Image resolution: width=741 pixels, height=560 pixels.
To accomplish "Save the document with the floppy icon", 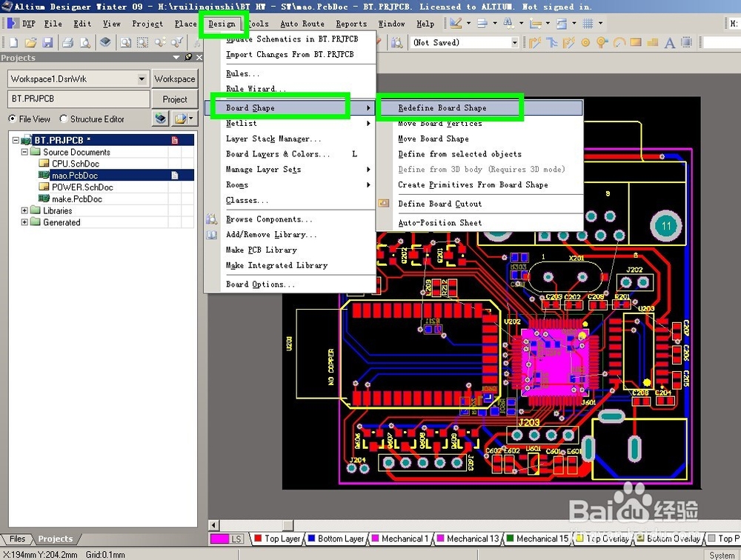I will tap(47, 42).
